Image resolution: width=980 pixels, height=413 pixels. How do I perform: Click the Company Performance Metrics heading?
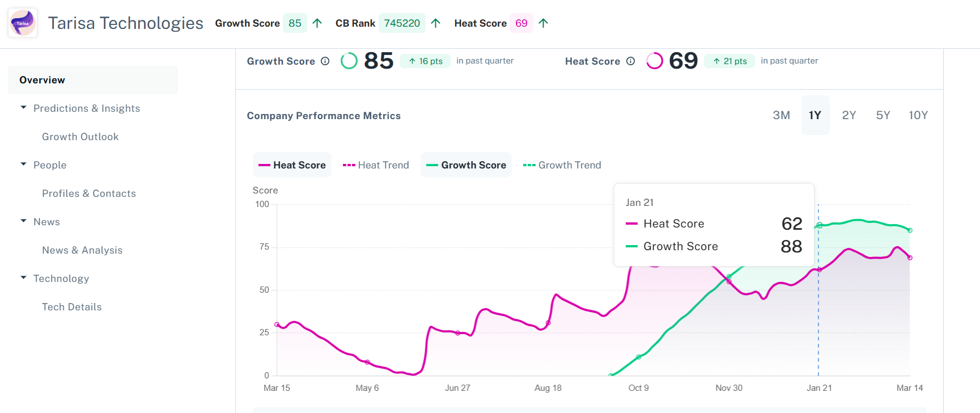324,116
